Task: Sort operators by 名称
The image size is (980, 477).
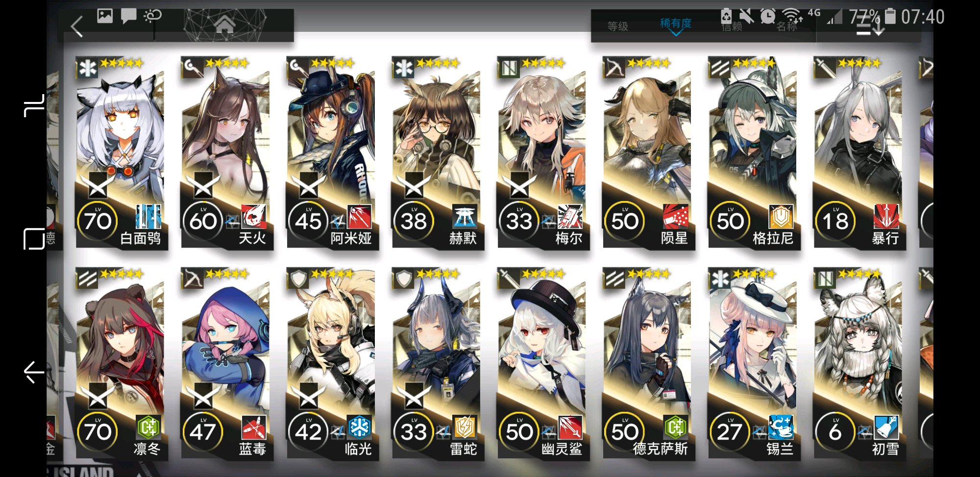Action: coord(786,26)
